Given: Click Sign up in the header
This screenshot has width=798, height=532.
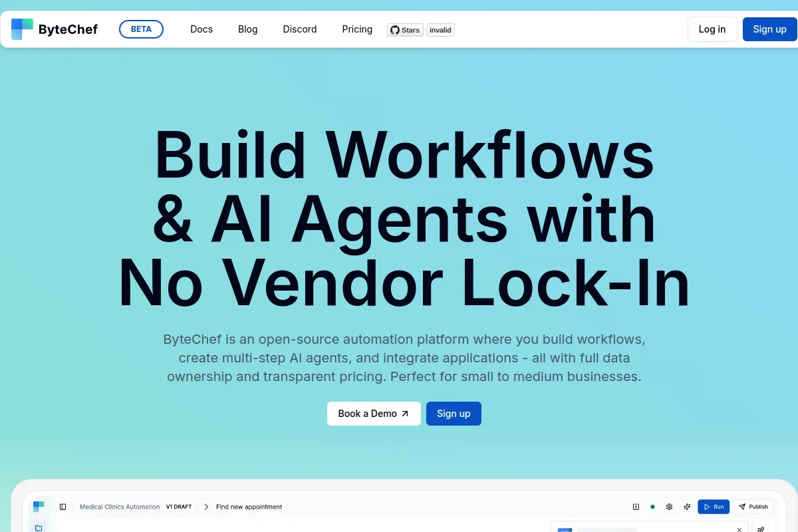Looking at the screenshot, I should [x=770, y=29].
